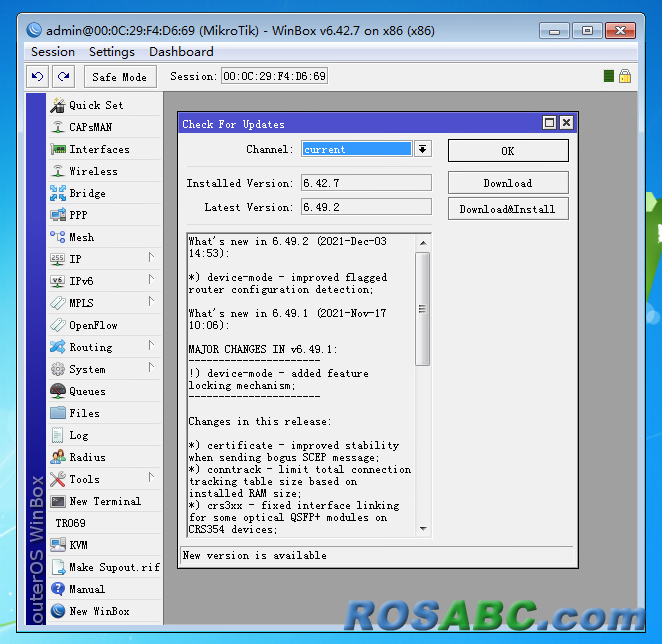Viewport: 662px width, 644px height.
Task: Click the IPv6 icon
Action: [x=58, y=281]
